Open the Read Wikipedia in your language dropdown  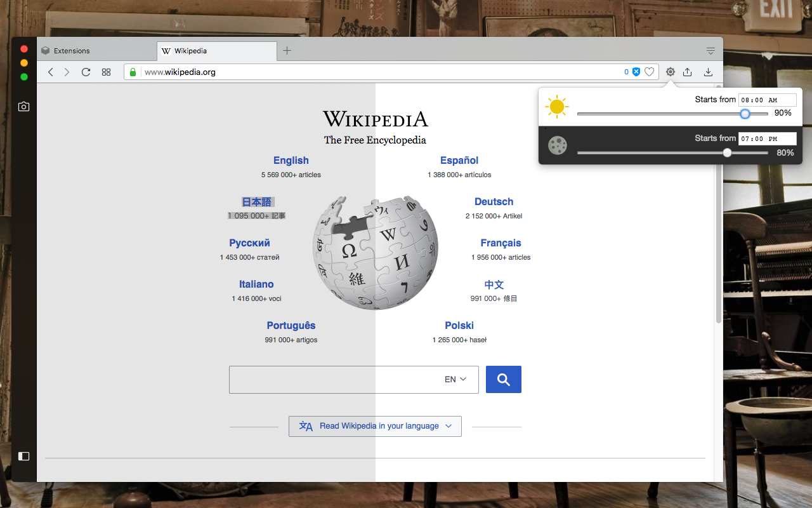375,426
